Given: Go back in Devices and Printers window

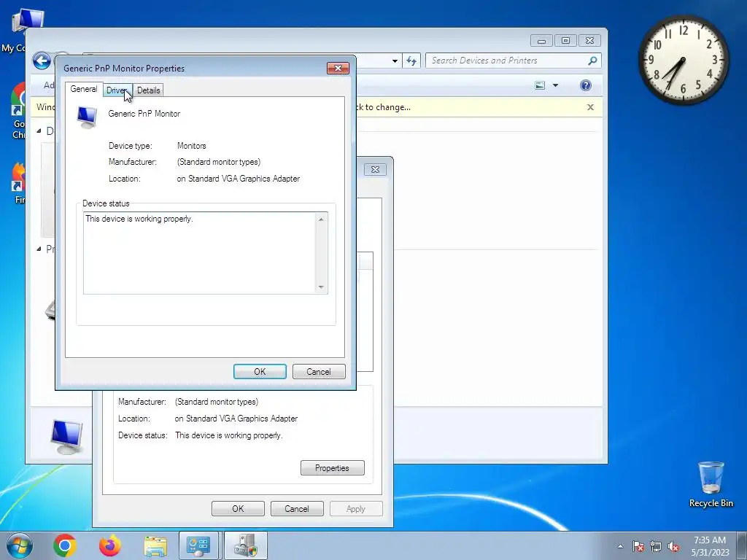Looking at the screenshot, I should [42, 61].
